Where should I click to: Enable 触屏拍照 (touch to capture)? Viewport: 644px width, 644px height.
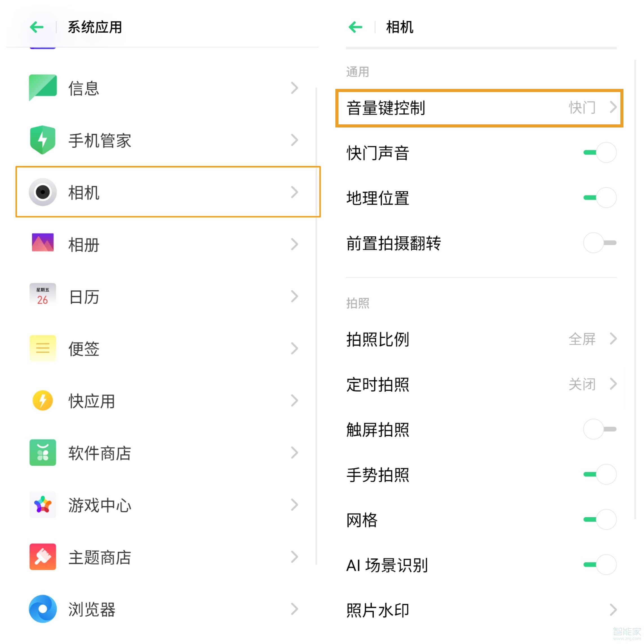[599, 429]
